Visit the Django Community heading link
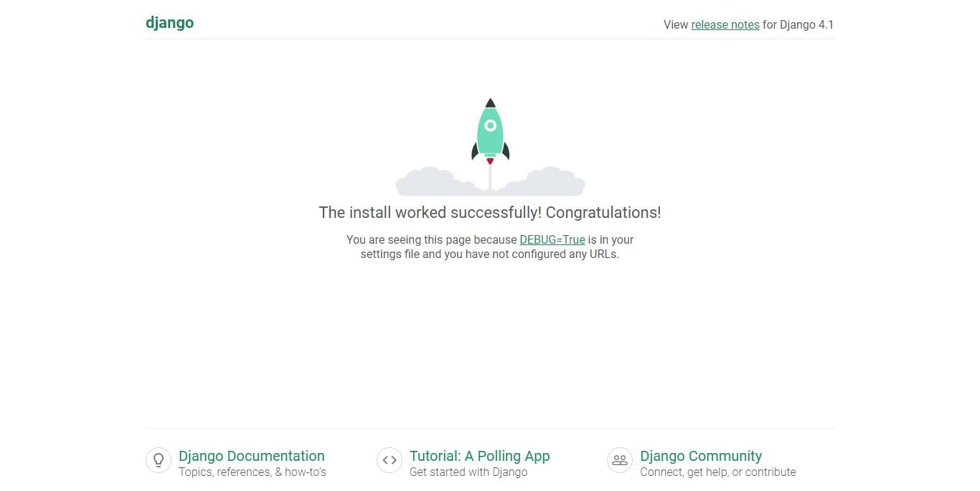The width and height of the screenshot is (980, 491). click(700, 456)
